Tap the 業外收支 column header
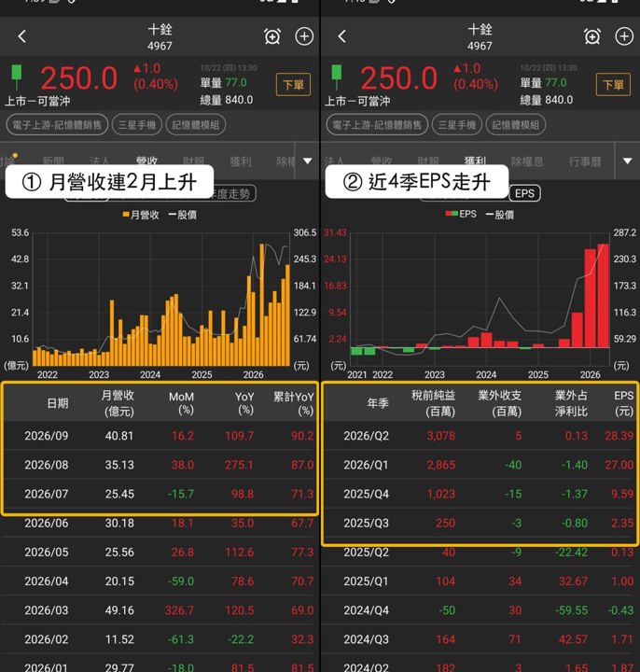 click(x=499, y=403)
